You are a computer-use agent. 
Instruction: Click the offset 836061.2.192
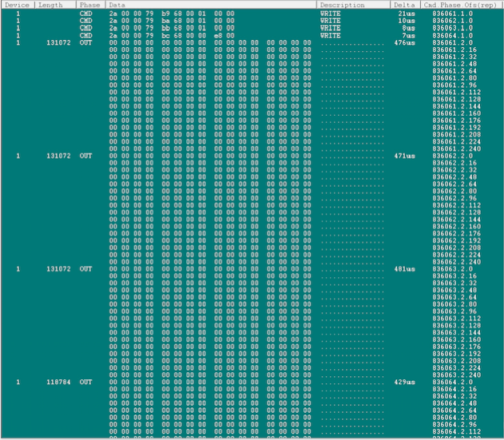pyautogui.click(x=456, y=127)
